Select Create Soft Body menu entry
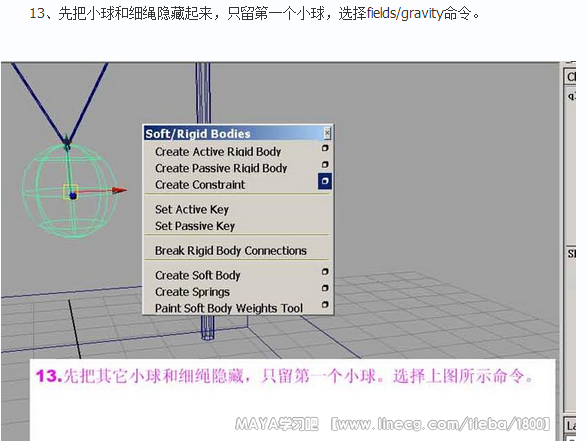Viewport: 587px width, 441px height. [x=198, y=275]
